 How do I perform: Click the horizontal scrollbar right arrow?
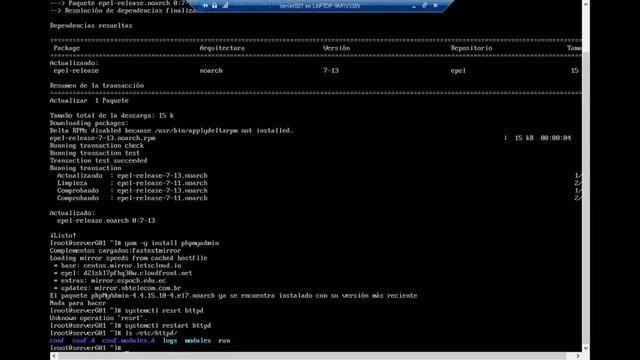pyautogui.click(x=578, y=356)
